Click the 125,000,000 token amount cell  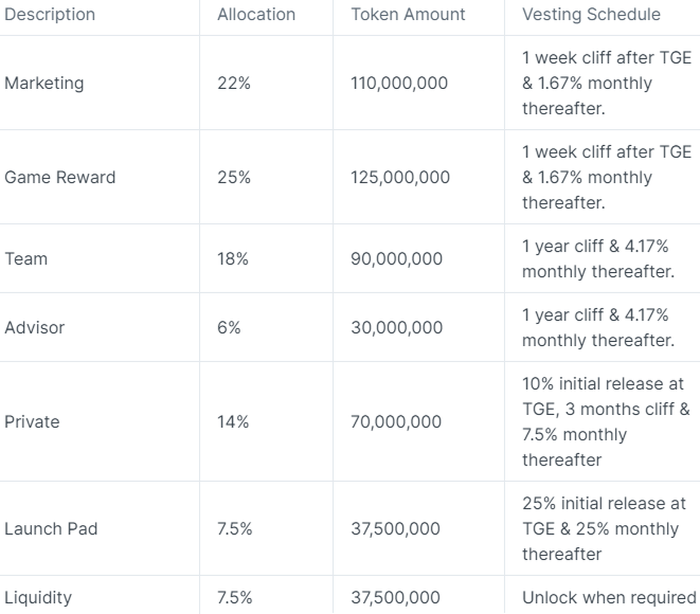point(400,177)
